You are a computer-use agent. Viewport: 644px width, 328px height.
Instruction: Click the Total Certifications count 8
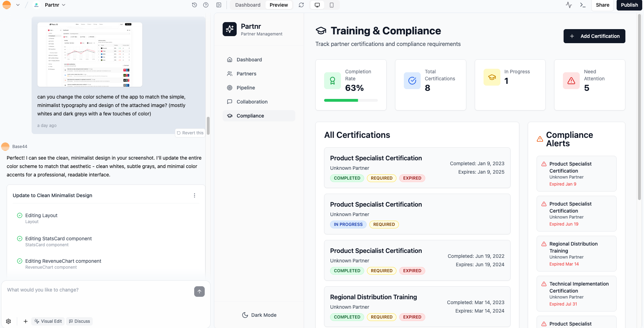coord(427,88)
